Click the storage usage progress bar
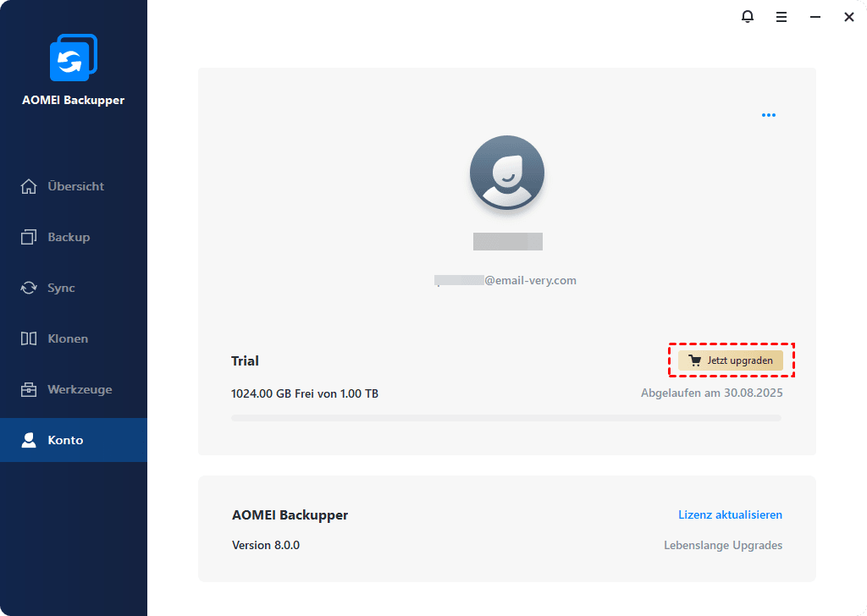The height and width of the screenshot is (616, 867). tap(506, 418)
